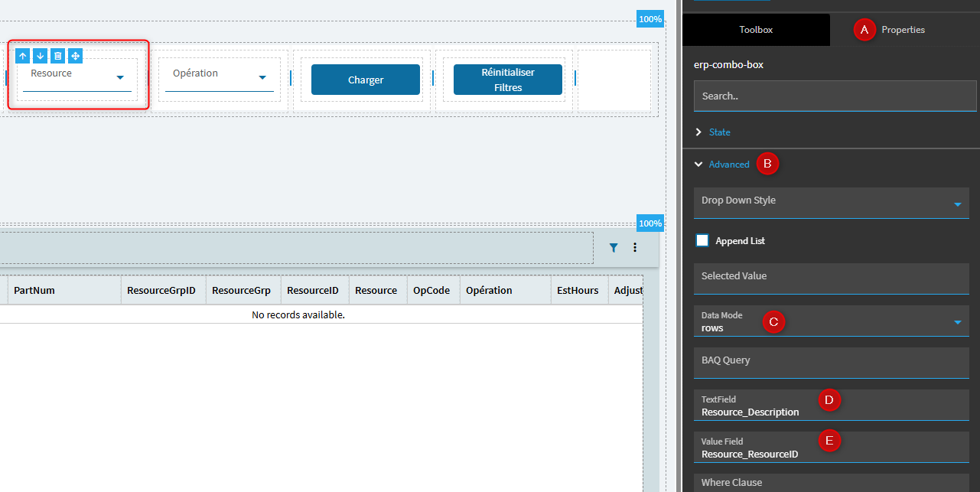This screenshot has height=492, width=980.
Task: Click the move-down arrow icon on Resource combo
Action: pos(40,56)
